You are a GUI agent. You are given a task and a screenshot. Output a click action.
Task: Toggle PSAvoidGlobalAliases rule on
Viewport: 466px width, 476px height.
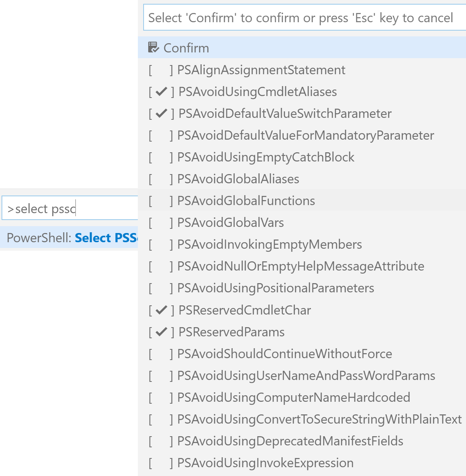pyautogui.click(x=302, y=179)
